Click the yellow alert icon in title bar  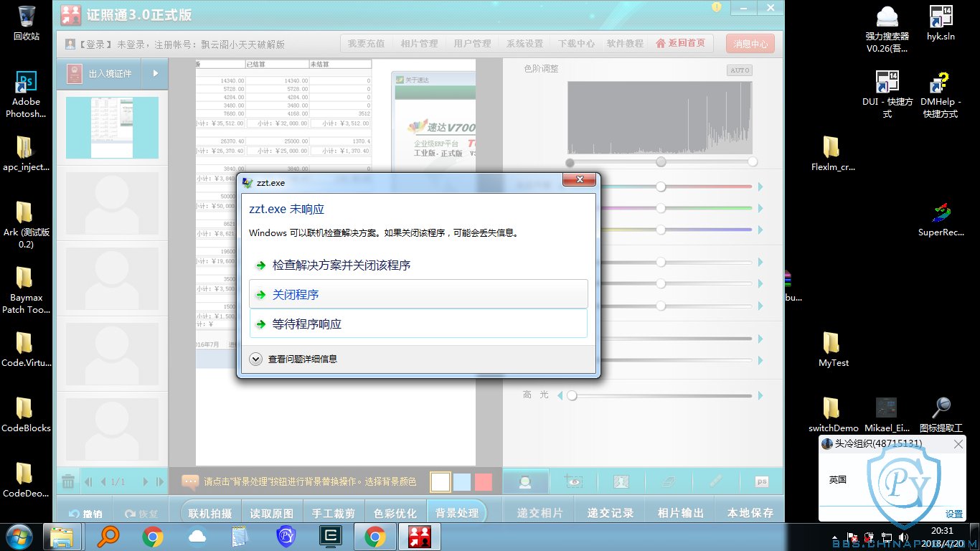tap(716, 7)
